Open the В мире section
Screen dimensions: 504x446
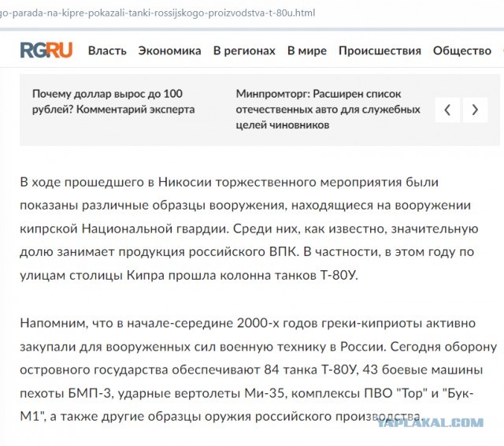[x=307, y=50]
